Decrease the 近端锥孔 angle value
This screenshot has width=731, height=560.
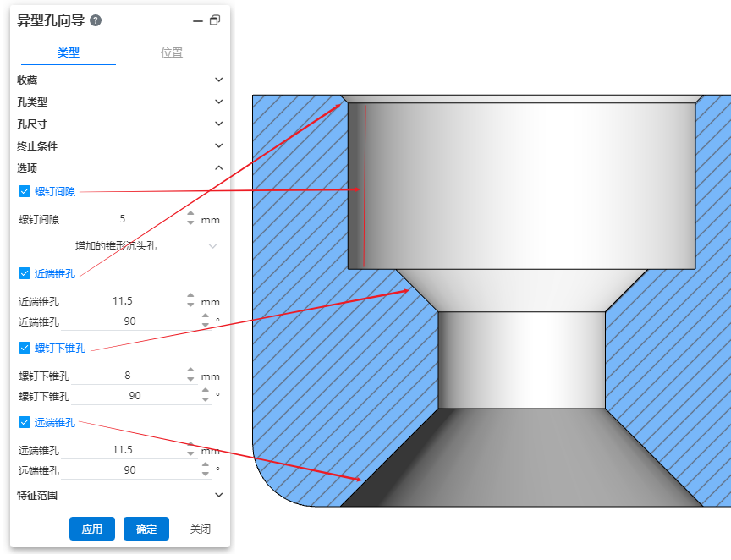click(205, 325)
